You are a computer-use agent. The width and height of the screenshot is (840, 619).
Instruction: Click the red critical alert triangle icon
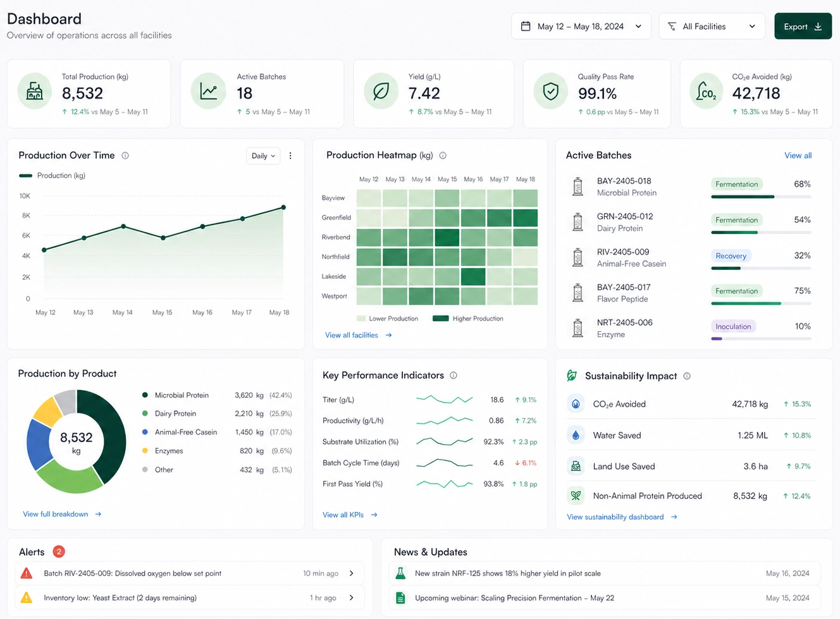pos(27,573)
